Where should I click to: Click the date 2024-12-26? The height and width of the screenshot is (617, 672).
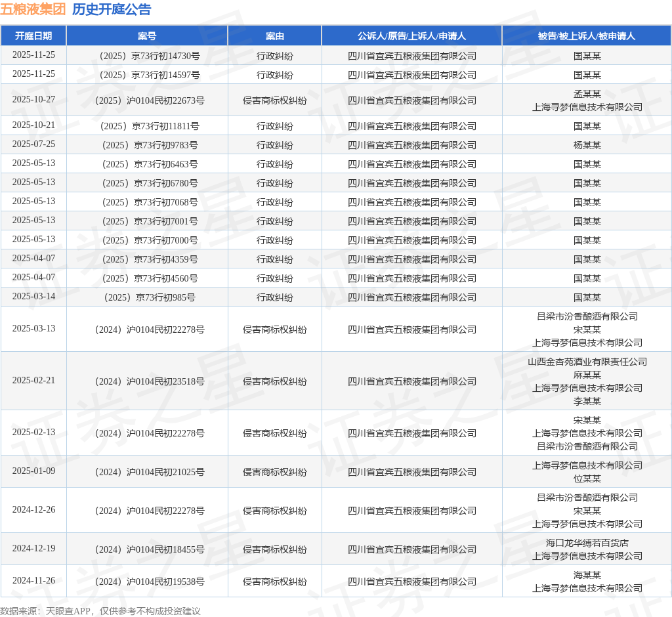click(33, 510)
